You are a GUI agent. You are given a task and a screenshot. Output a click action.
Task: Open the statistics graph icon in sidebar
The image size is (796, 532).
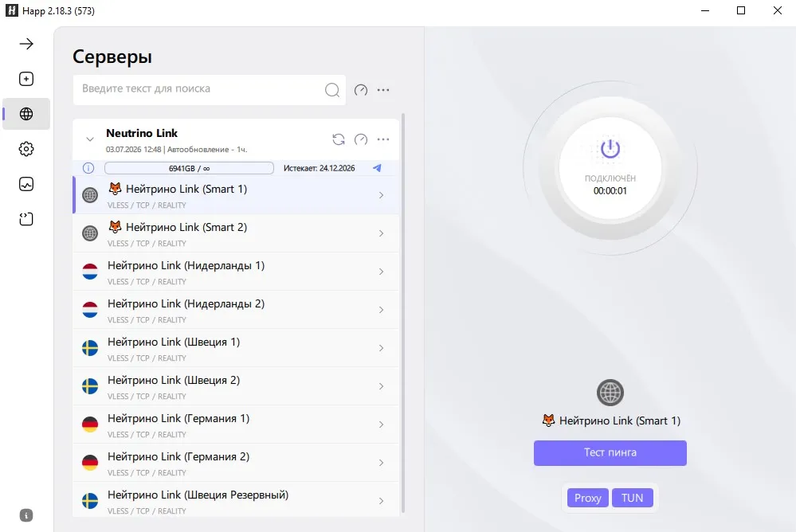pyautogui.click(x=26, y=184)
